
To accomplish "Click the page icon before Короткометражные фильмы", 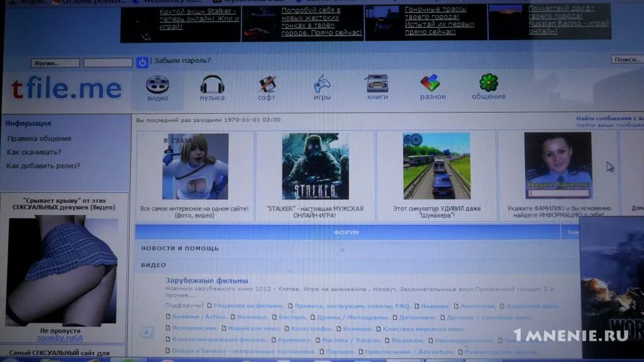I will click(168, 339).
